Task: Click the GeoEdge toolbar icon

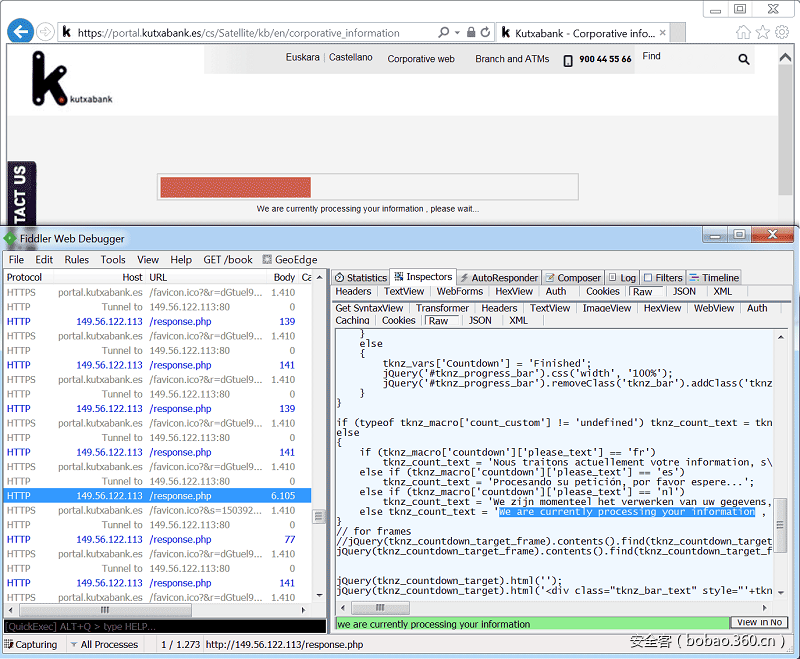Action: tap(267, 260)
